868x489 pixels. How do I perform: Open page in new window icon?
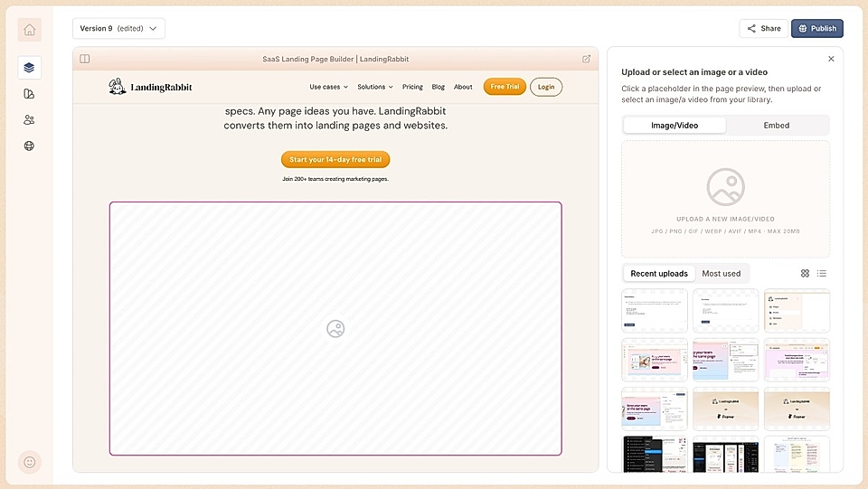click(586, 59)
